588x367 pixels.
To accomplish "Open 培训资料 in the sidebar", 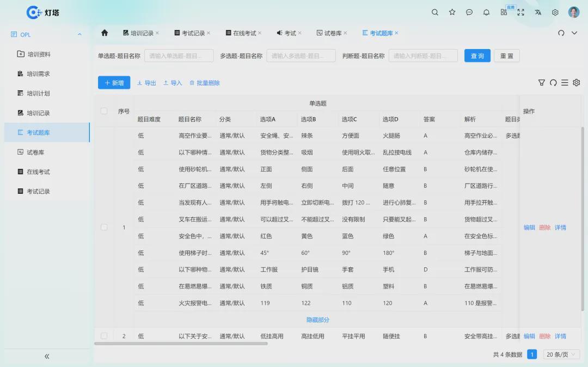I will [47, 54].
